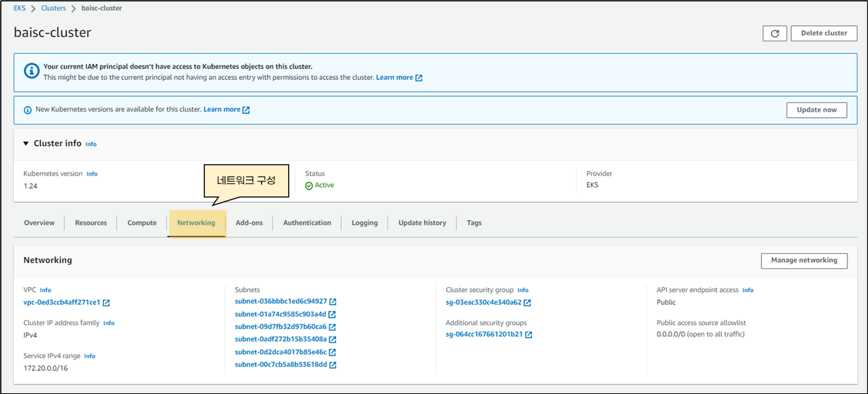
Task: Open subnet-01a74c9585c903a4d link
Action: [280, 314]
